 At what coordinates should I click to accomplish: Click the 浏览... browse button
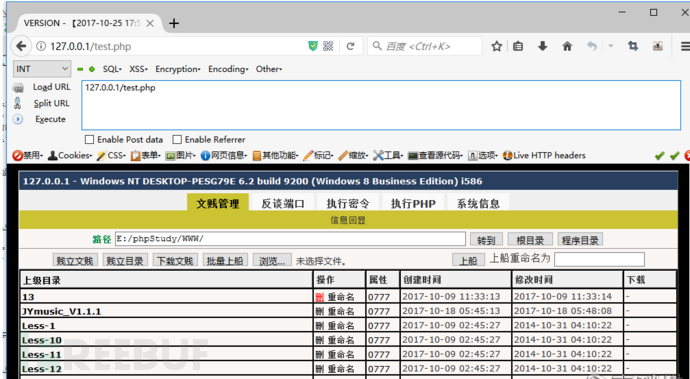click(x=272, y=260)
